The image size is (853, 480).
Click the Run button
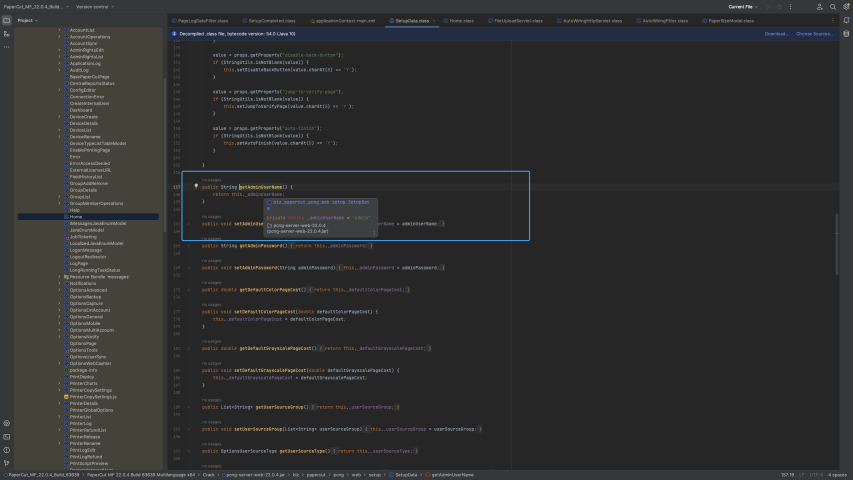pyautogui.click(x=768, y=7)
